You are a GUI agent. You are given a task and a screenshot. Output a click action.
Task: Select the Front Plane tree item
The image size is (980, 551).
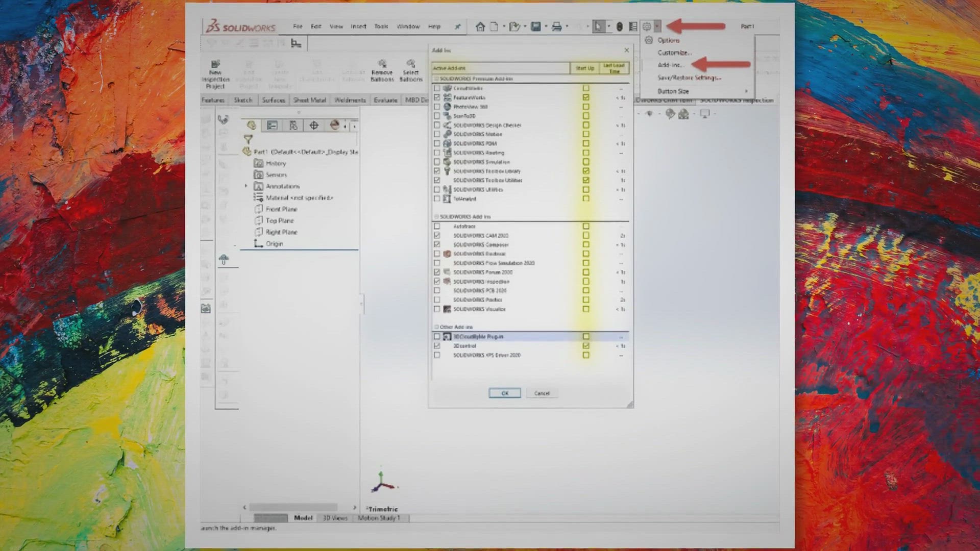(x=281, y=209)
